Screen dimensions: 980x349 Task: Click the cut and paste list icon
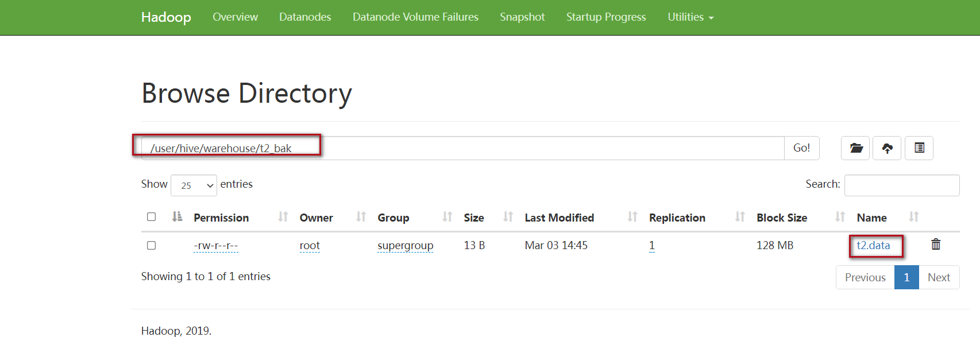click(919, 148)
